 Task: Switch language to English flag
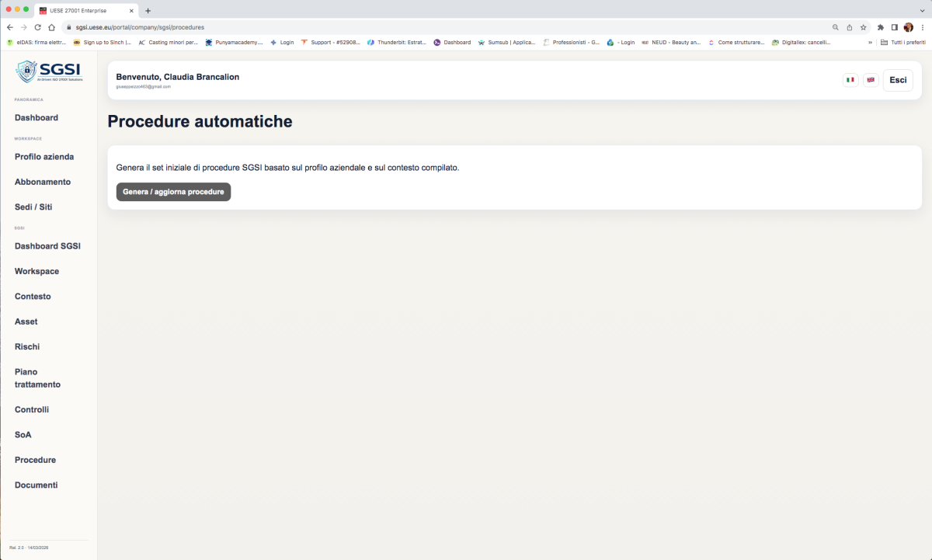(871, 80)
